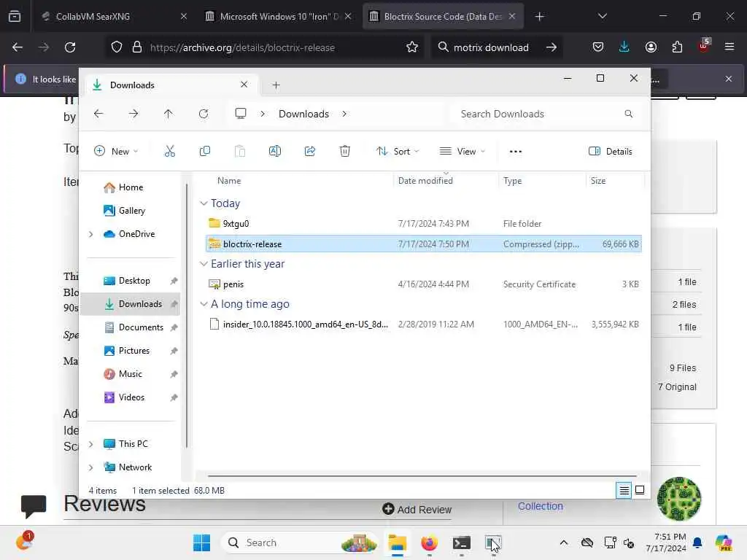Viewport: 747px width, 560px height.
Task: Click File Explorer taskbar icon
Action: point(397,542)
